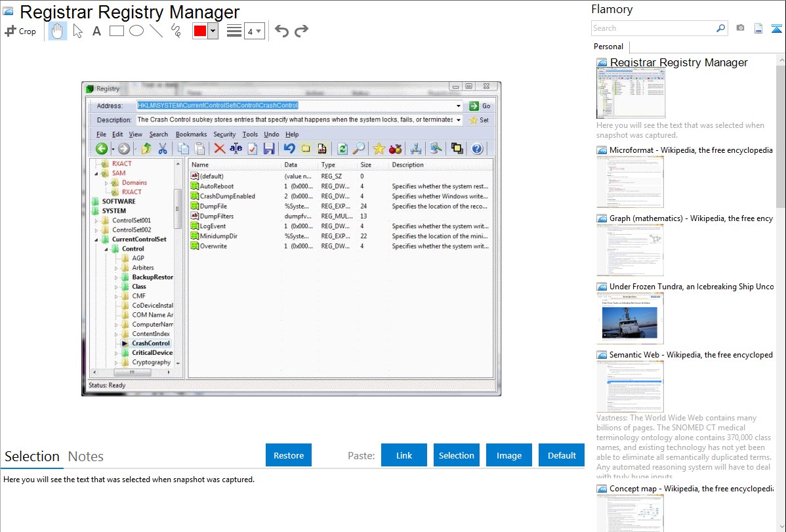Click the red color swatch
Screen dimensions: 786x532
(200, 31)
